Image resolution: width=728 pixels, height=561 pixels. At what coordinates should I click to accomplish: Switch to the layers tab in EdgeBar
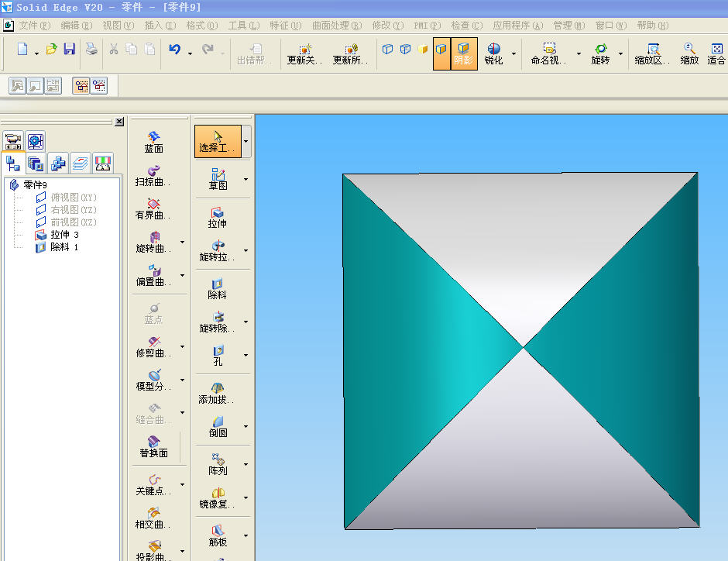(81, 163)
